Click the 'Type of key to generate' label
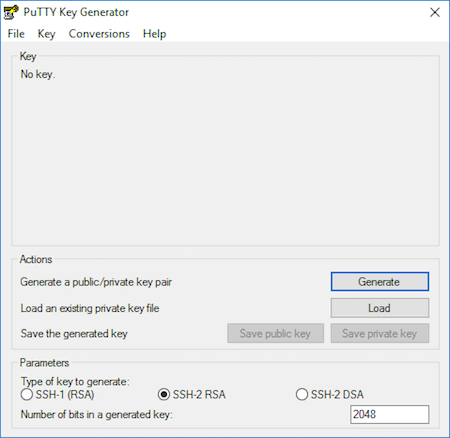Image resolution: width=450 pixels, height=438 pixels. pyautogui.click(x=75, y=381)
